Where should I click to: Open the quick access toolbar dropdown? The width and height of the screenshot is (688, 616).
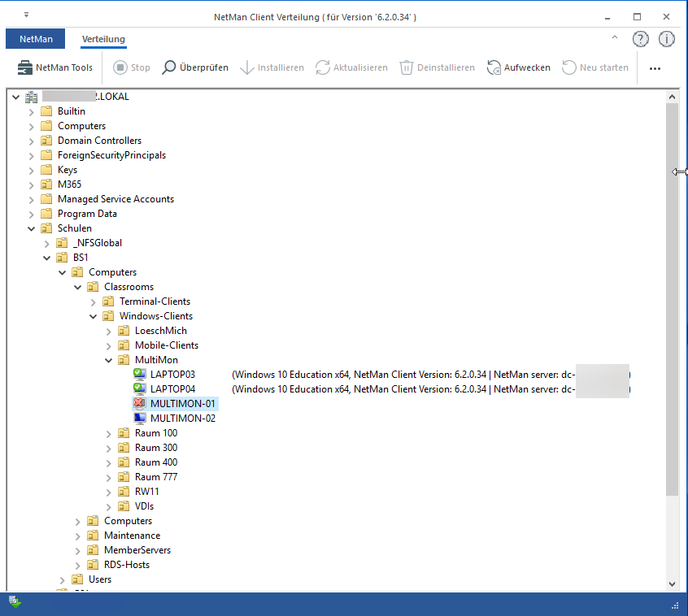point(26,15)
